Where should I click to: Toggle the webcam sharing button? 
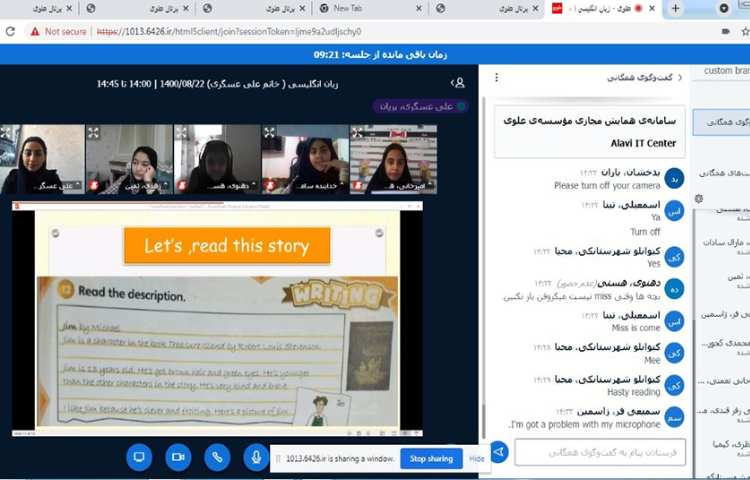coord(178,457)
